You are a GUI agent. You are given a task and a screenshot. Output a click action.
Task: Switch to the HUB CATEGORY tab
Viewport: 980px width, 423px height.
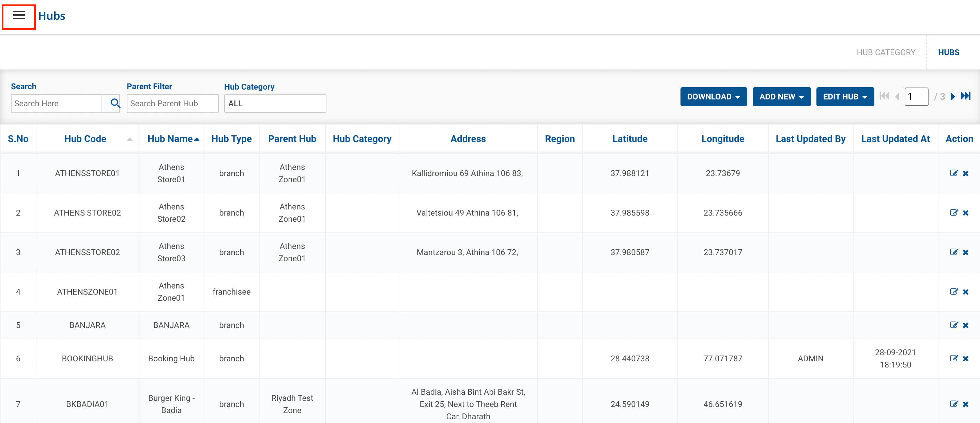pyautogui.click(x=886, y=52)
